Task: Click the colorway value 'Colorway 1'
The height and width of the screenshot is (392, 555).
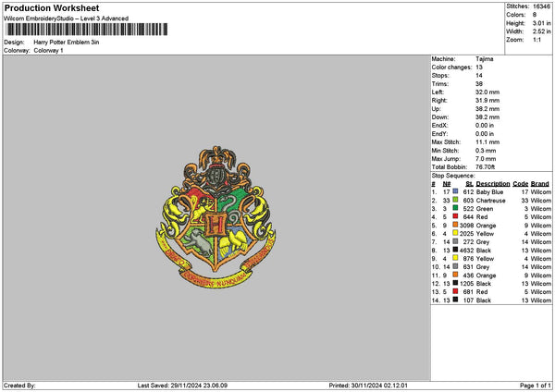Action: tap(48, 51)
